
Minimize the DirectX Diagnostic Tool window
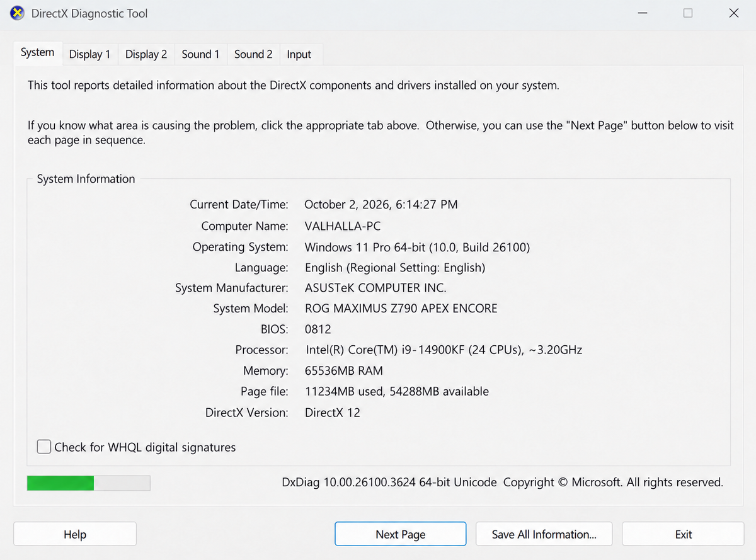(641, 13)
